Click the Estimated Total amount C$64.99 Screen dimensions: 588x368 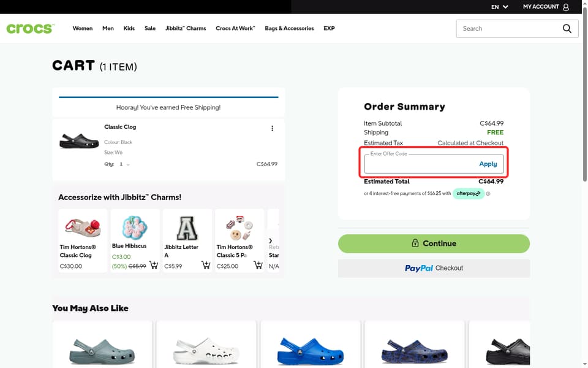[x=491, y=182]
